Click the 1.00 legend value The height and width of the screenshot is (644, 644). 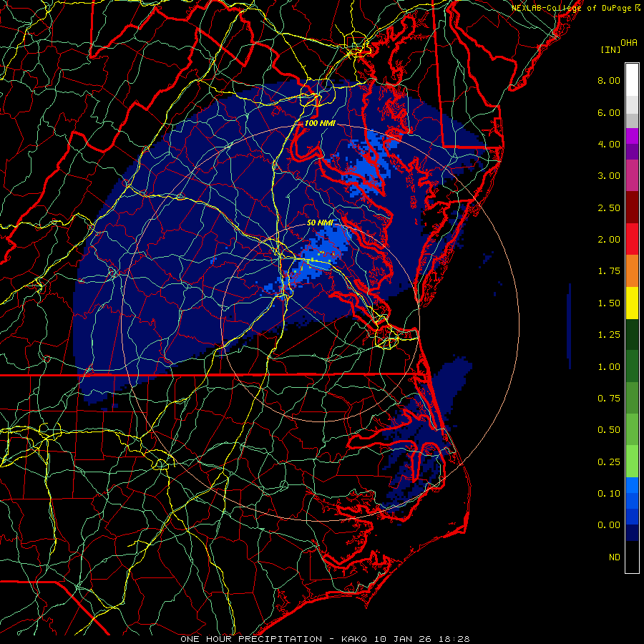609,367
